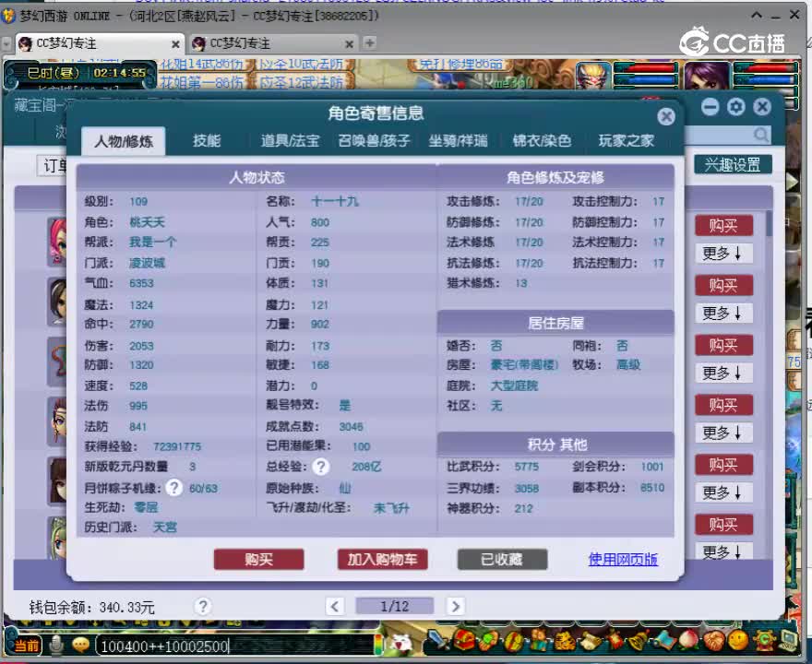Click the third 购买 button in the listing

(723, 345)
